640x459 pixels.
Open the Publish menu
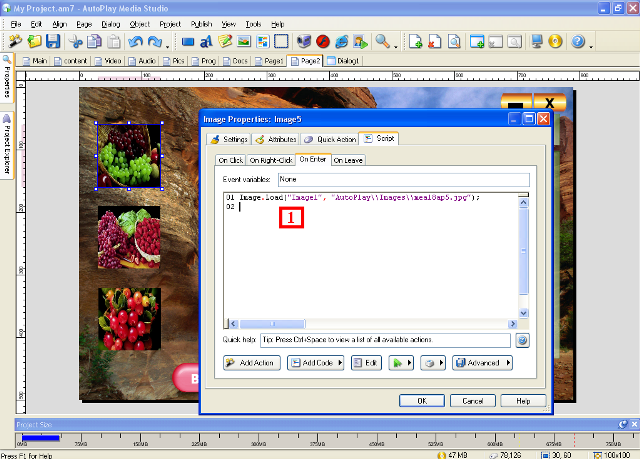point(201,23)
